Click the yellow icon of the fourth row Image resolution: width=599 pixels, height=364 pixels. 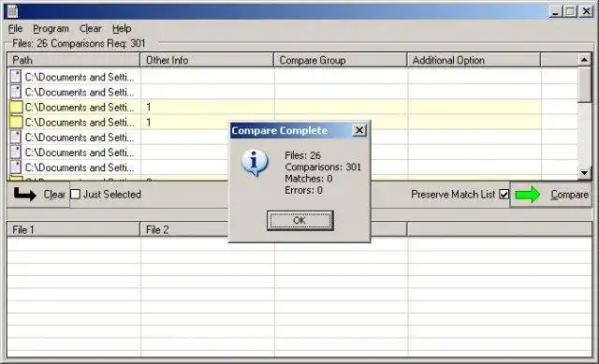point(16,123)
